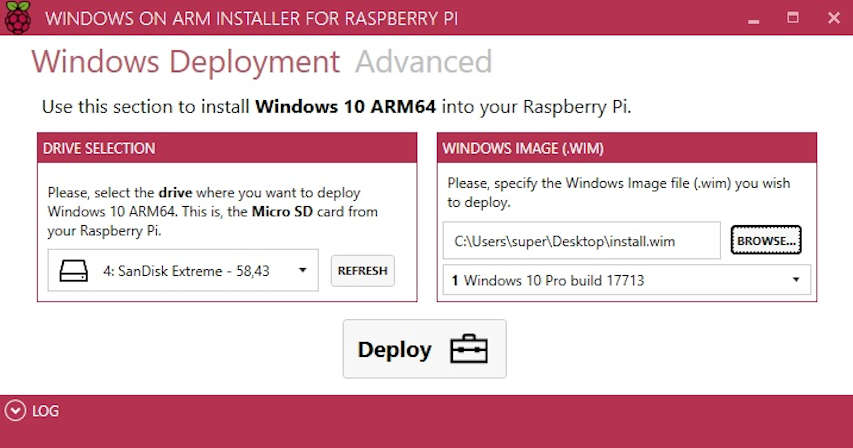Click the LOG label
This screenshot has height=448, width=853.
(x=45, y=412)
